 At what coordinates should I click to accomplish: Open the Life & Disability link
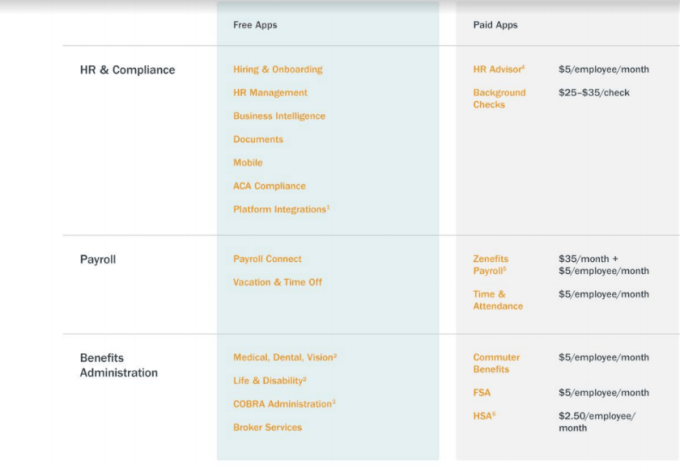click(x=268, y=380)
